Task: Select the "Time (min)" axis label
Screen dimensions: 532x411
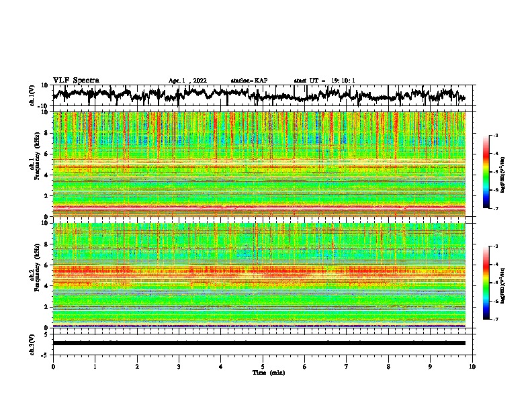Action: 269,373
